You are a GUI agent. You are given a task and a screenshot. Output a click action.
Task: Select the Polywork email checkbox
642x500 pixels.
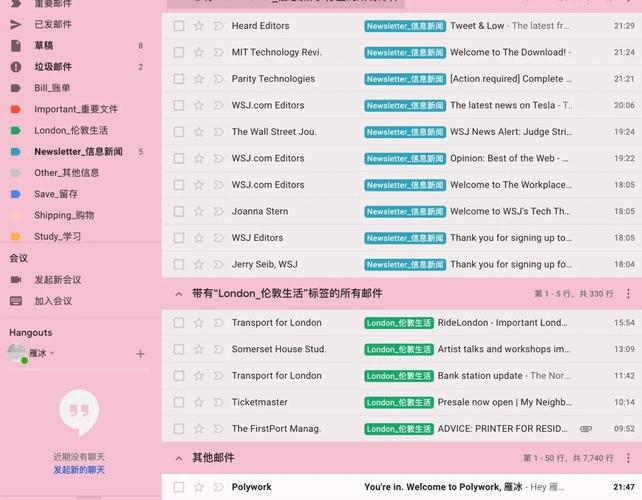point(179,487)
